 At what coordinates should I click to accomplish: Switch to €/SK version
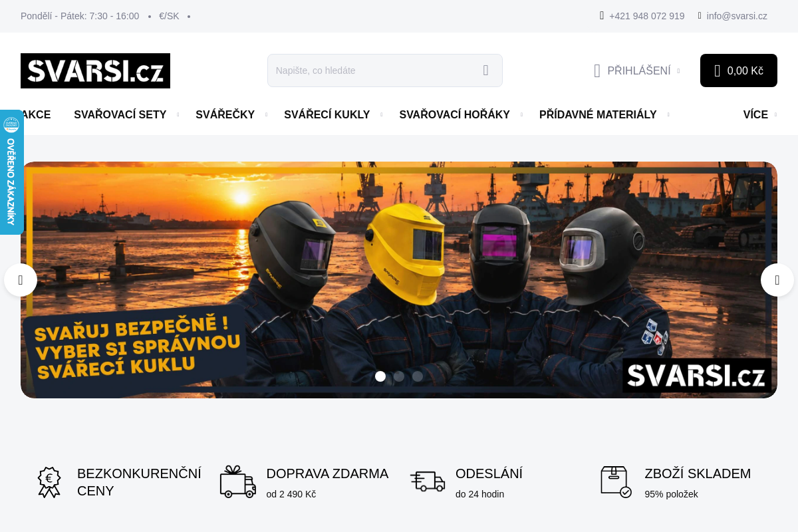coord(169,16)
